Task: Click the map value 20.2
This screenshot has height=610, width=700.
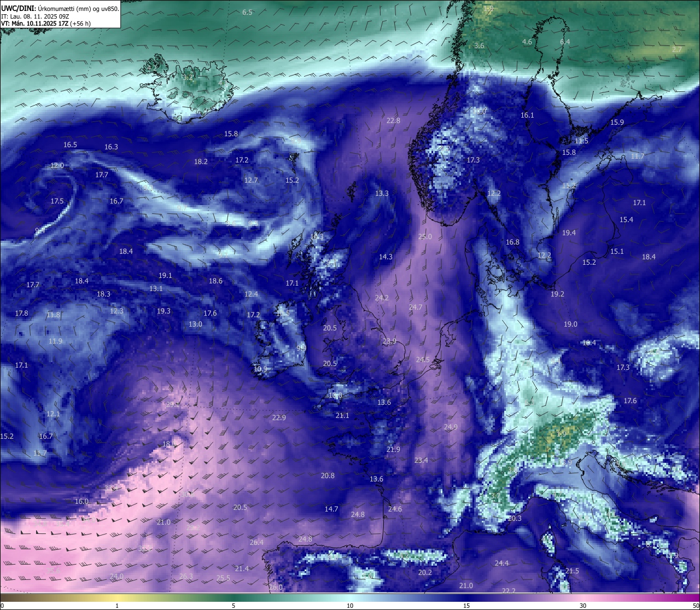Action: pyautogui.click(x=425, y=572)
